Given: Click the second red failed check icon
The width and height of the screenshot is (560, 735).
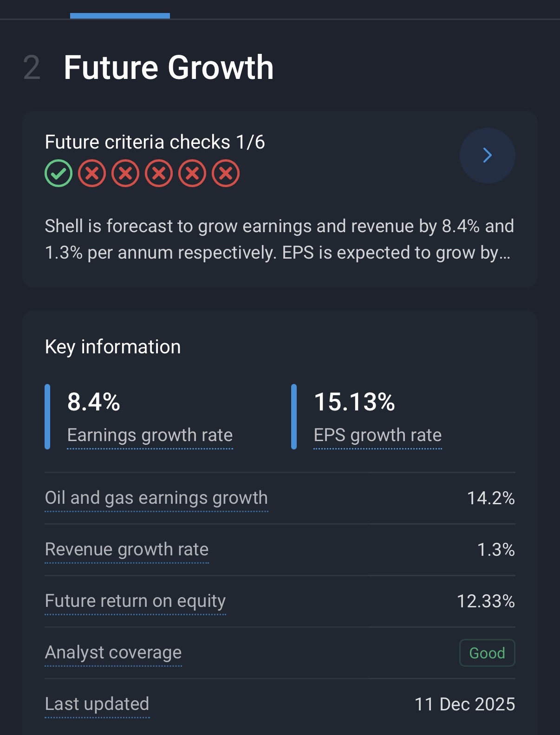Looking at the screenshot, I should point(125,174).
